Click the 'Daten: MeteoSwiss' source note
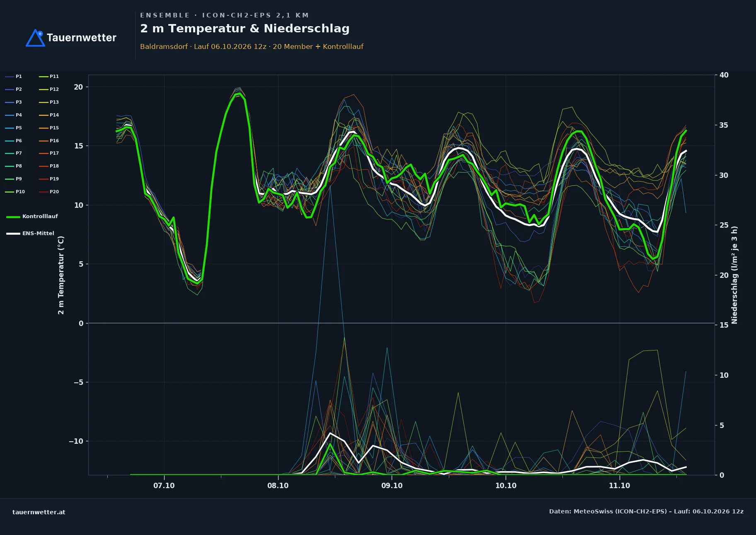The image size is (756, 535). (x=646, y=511)
